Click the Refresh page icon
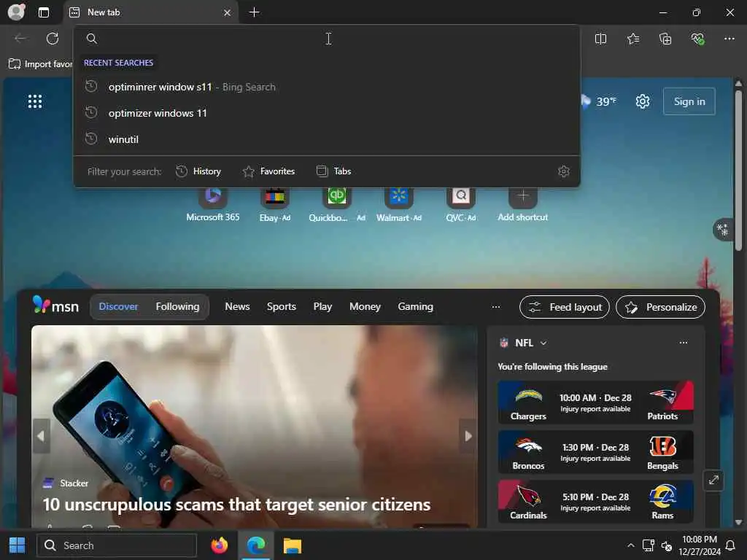The width and height of the screenshot is (747, 560). click(53, 39)
